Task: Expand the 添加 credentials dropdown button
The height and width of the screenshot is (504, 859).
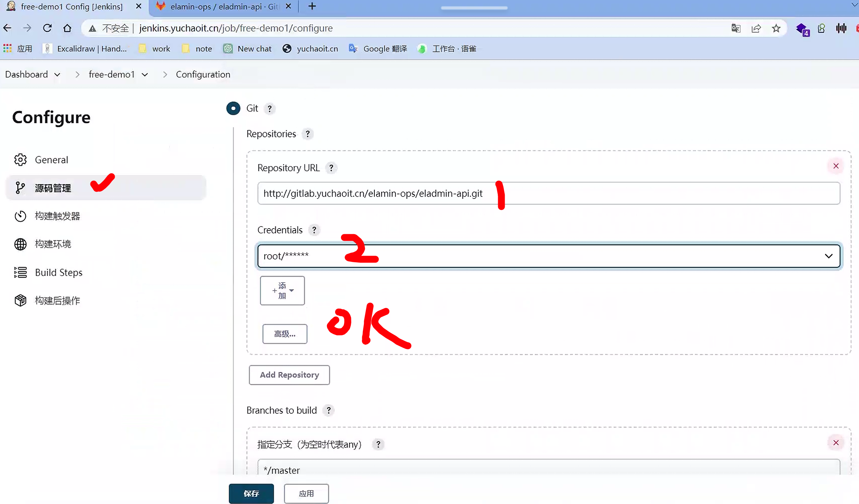Action: (282, 290)
